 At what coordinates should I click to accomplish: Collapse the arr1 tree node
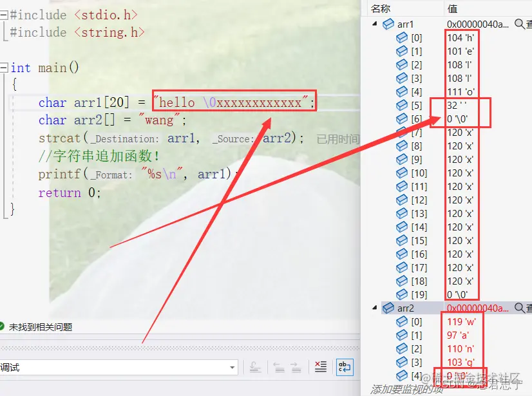[x=375, y=24]
